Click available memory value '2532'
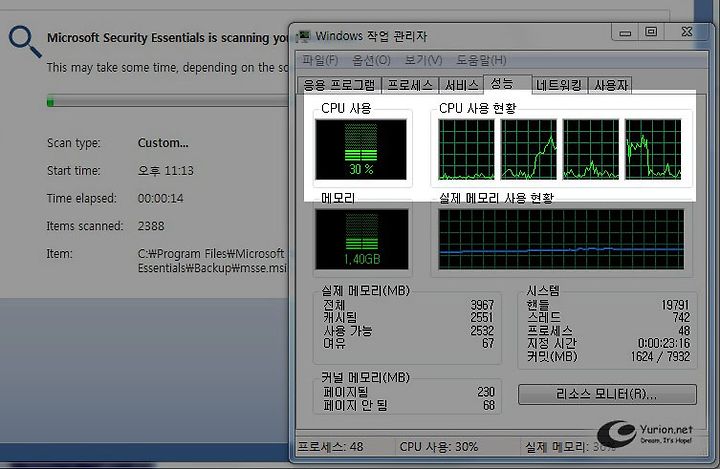The height and width of the screenshot is (469, 720). [482, 330]
